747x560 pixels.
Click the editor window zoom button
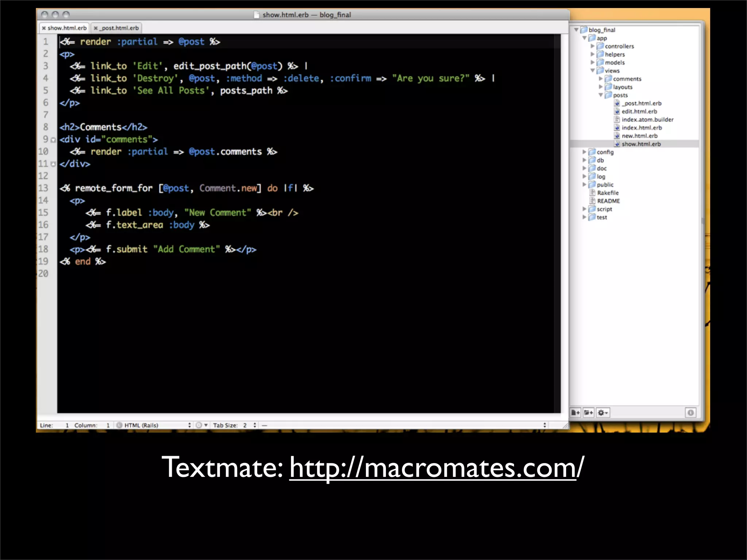[66, 15]
